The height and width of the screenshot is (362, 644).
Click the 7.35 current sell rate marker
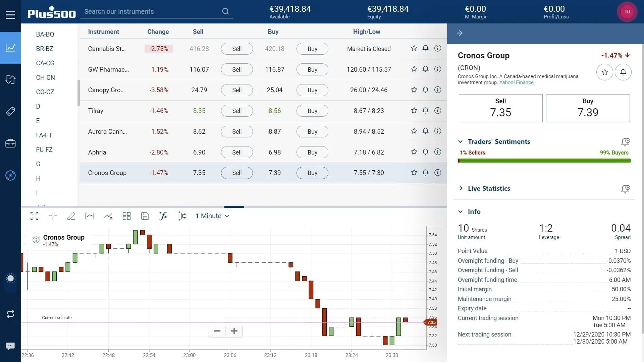tap(430, 322)
